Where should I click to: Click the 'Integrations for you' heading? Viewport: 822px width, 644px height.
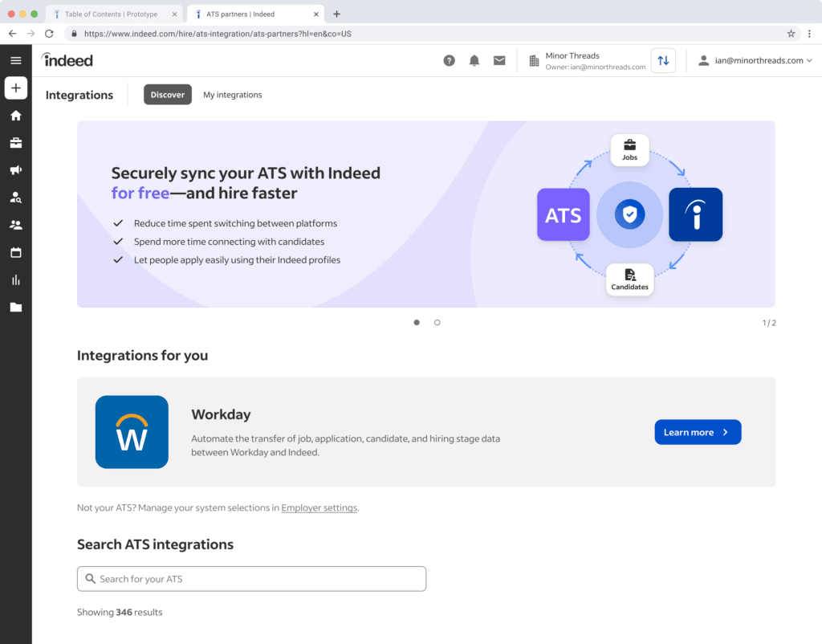tap(143, 356)
